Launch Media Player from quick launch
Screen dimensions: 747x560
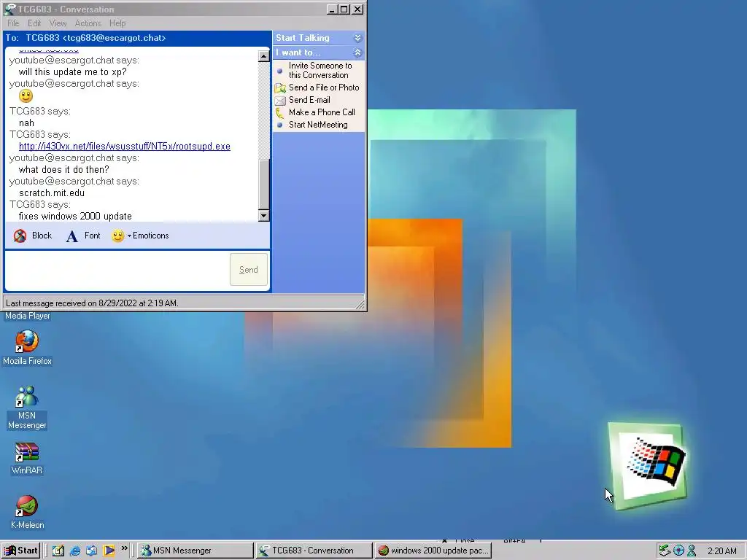tap(109, 551)
